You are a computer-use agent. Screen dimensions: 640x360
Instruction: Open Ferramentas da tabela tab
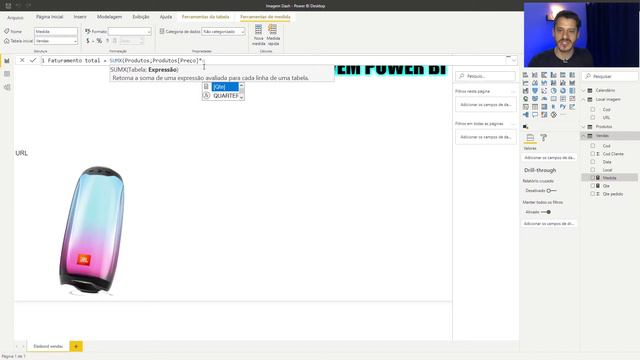(x=205, y=17)
